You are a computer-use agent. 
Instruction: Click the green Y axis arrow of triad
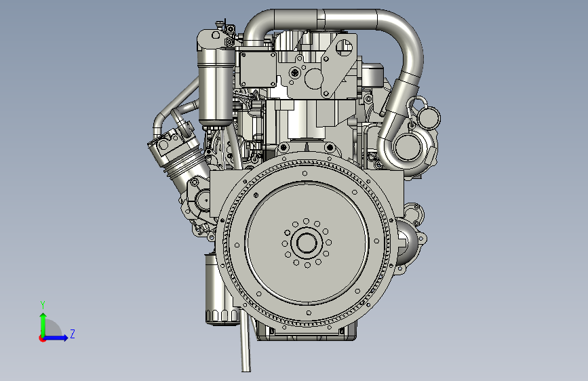pos(43,324)
